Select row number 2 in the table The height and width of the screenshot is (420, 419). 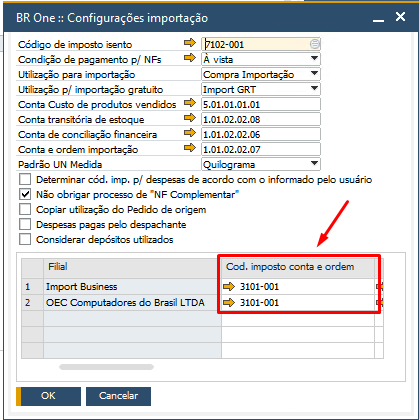point(32,303)
